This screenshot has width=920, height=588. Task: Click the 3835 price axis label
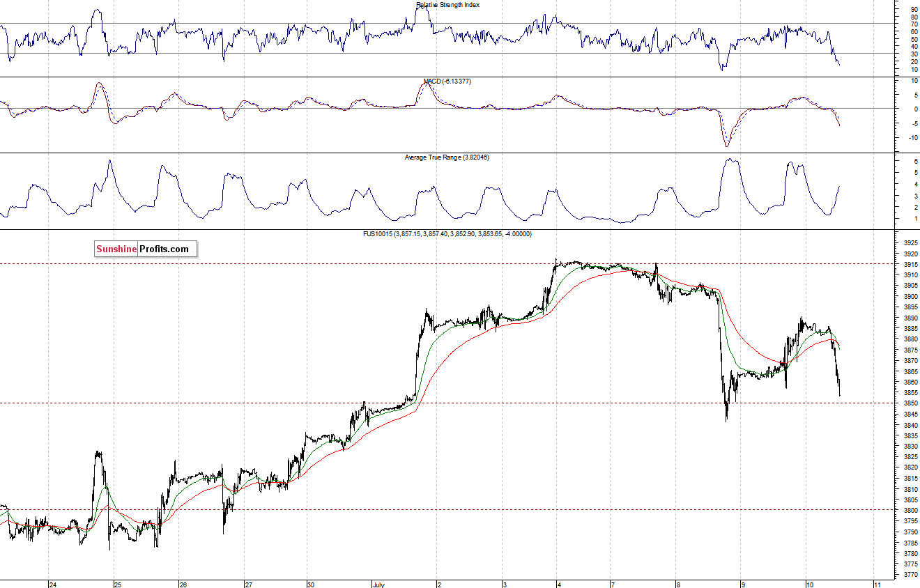tap(910, 435)
